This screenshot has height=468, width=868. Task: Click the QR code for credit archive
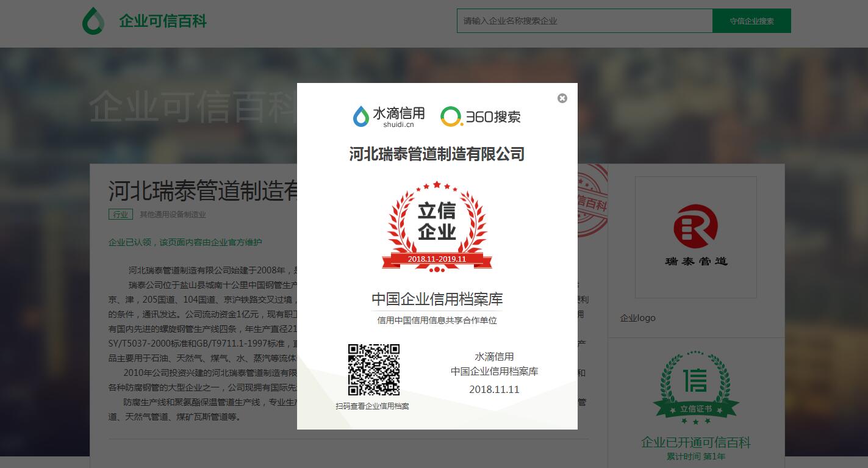(374, 370)
